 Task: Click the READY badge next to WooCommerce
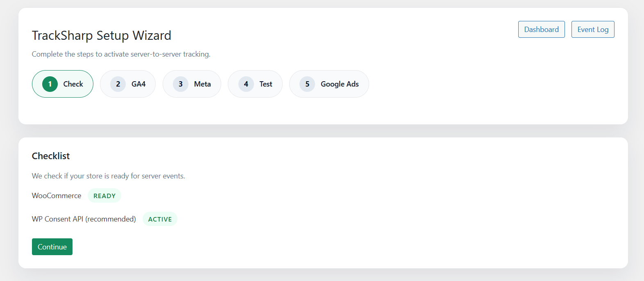click(x=104, y=196)
